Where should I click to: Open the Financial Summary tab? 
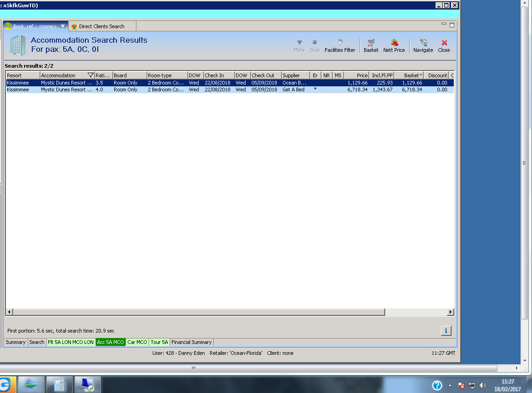point(191,342)
